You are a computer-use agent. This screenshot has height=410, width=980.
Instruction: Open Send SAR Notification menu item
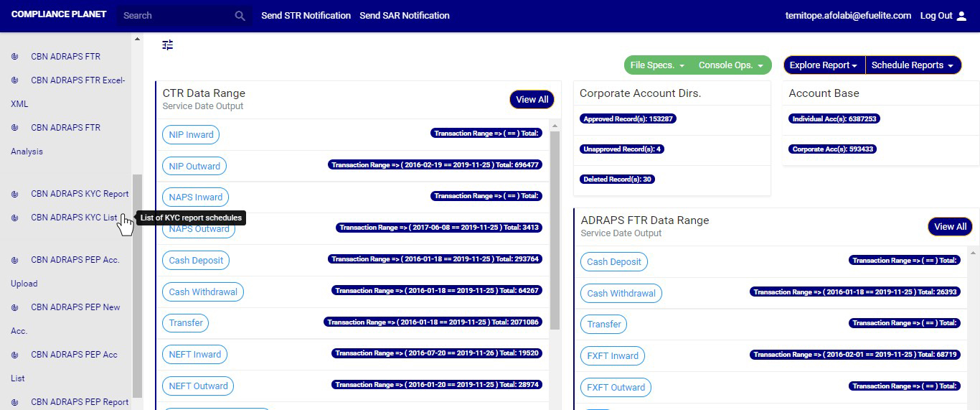tap(405, 16)
